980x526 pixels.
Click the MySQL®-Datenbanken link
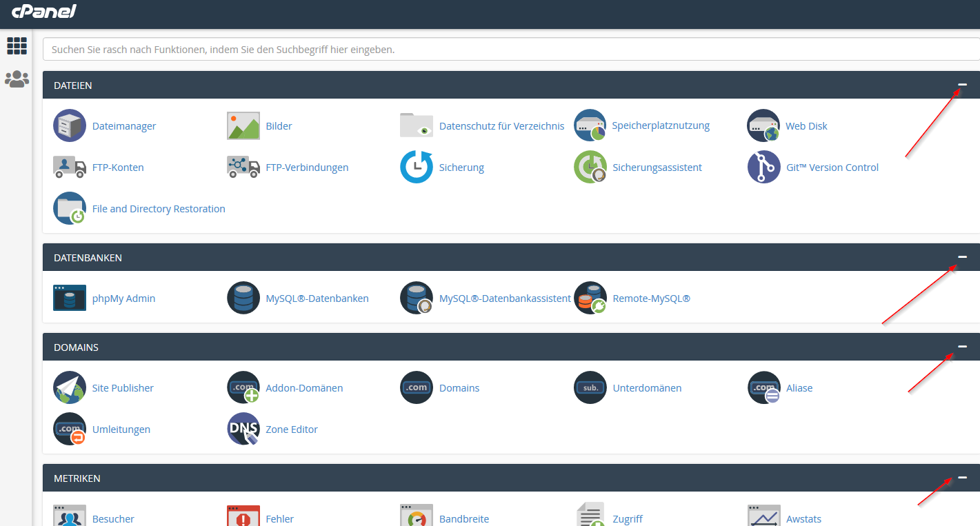tap(317, 299)
